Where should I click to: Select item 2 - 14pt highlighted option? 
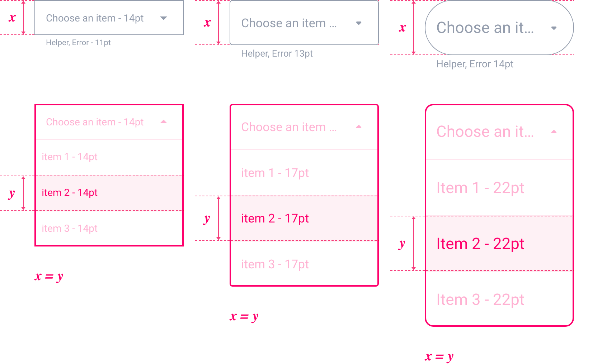(x=70, y=192)
